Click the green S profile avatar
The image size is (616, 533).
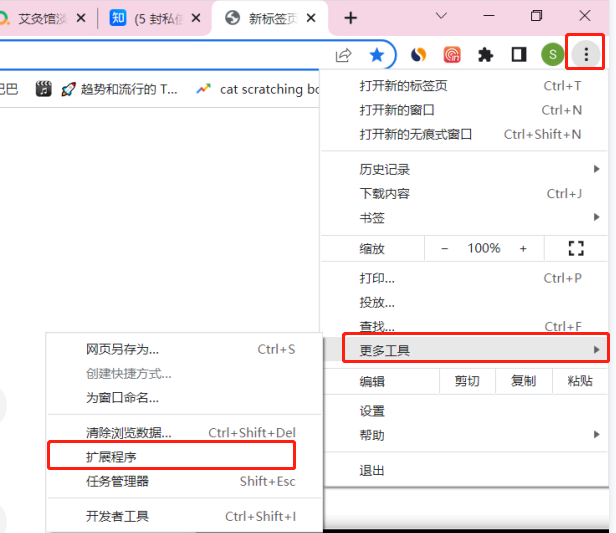coord(552,54)
